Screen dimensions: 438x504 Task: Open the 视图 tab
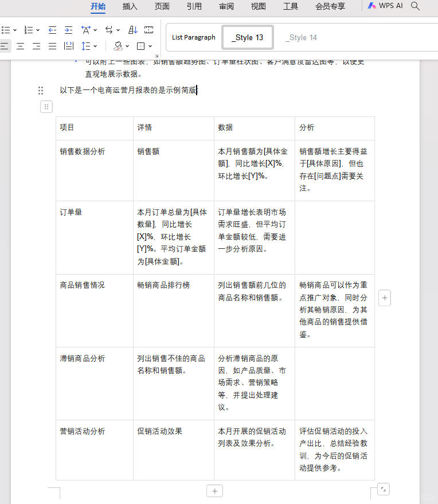pyautogui.click(x=259, y=6)
